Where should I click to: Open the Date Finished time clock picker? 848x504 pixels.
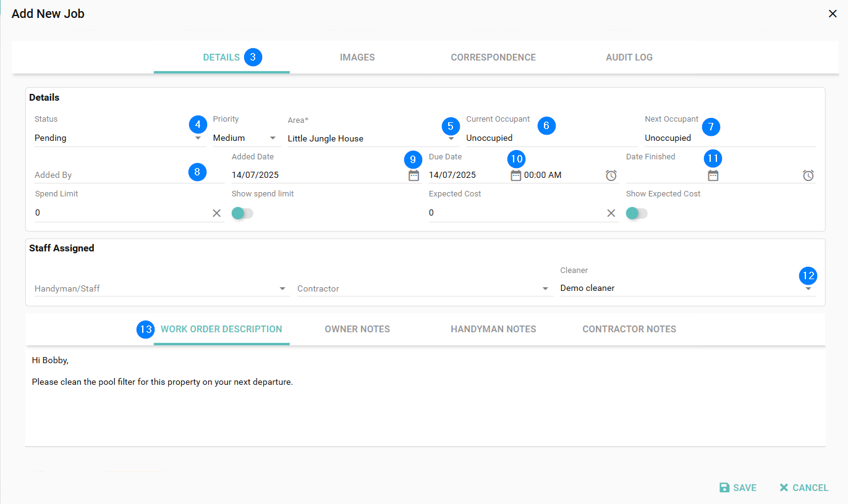coord(808,175)
